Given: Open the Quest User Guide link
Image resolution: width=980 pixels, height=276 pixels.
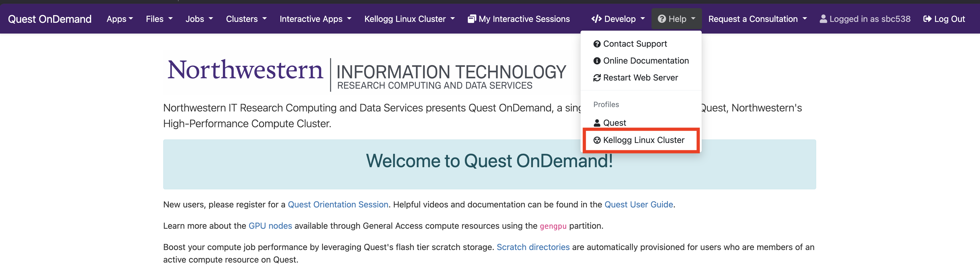Looking at the screenshot, I should 639,205.
